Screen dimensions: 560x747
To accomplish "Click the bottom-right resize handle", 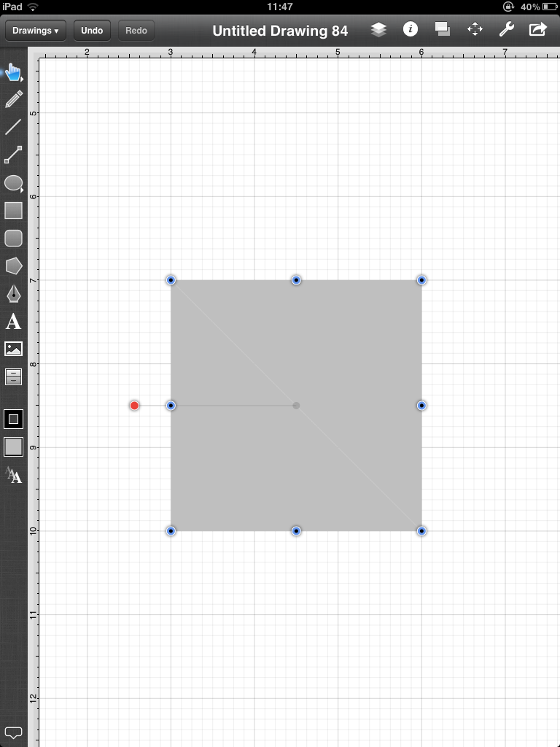I will [x=421, y=531].
